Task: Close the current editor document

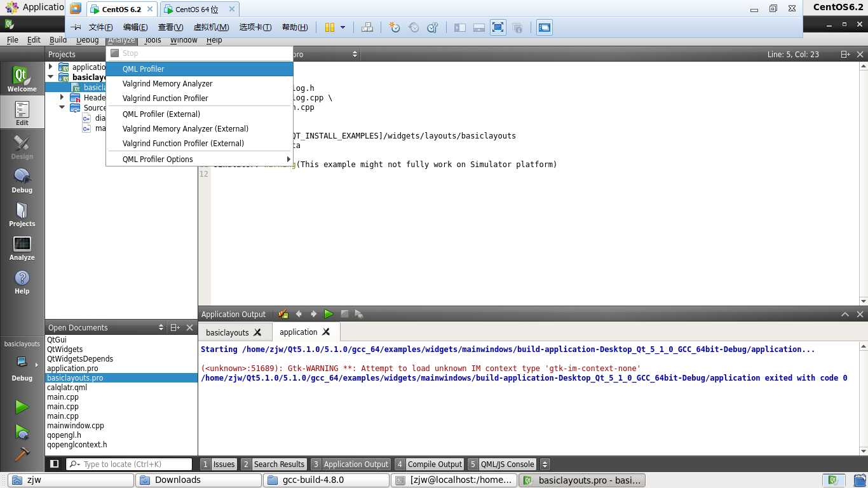Action: pos(860,54)
